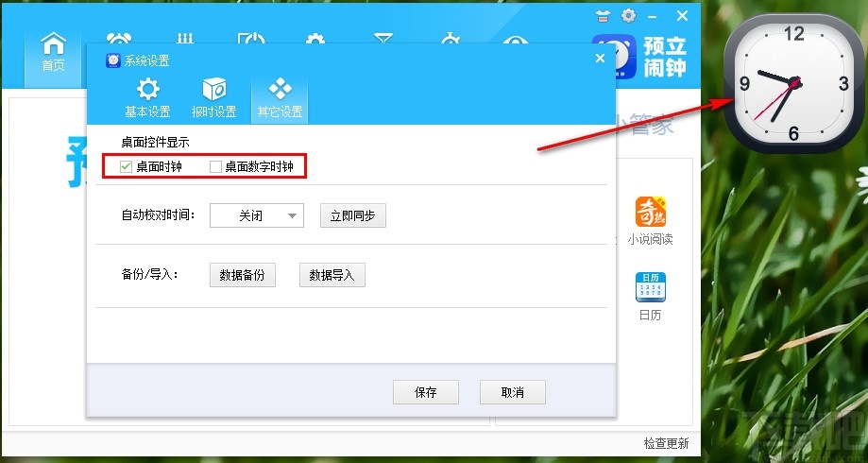Screen dimensions: 868x463
Task: Click the 检查更新 link in status bar
Action: click(x=667, y=443)
